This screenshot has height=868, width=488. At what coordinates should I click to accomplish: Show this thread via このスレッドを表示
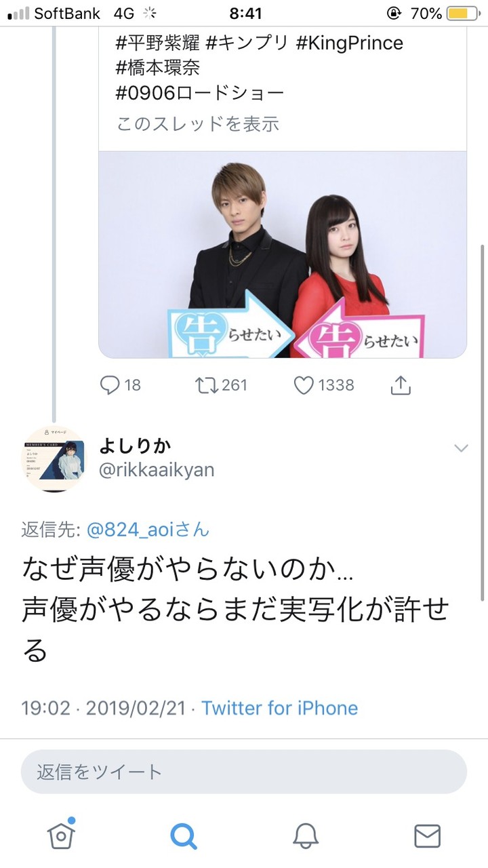pyautogui.click(x=198, y=124)
